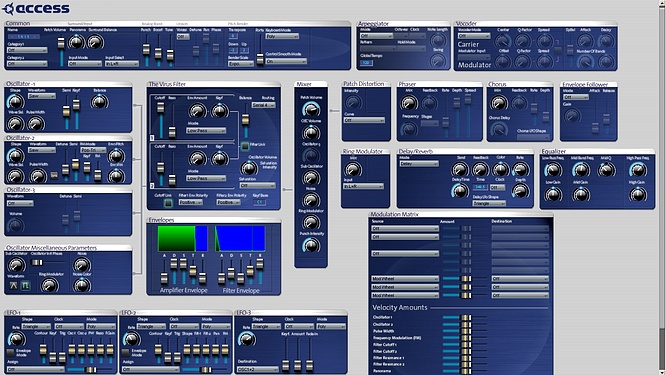The width and height of the screenshot is (666, 375).
Task: Click the Panorama knob
Action: 76,42
